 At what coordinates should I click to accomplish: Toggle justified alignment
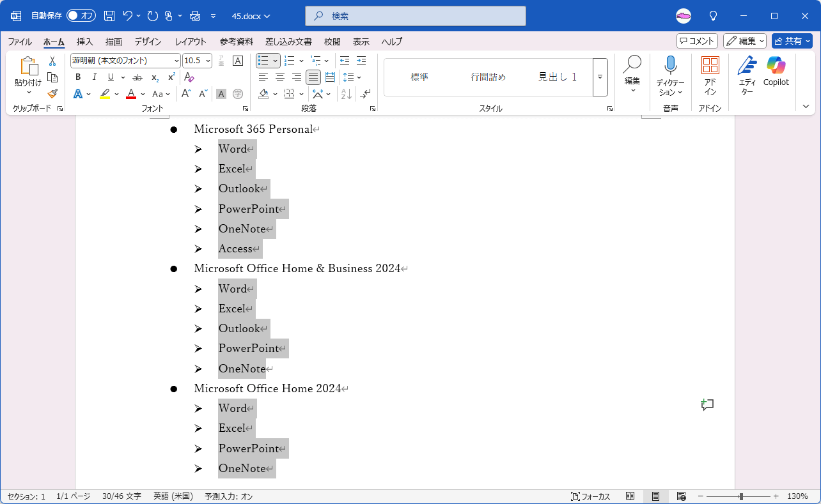pyautogui.click(x=313, y=77)
